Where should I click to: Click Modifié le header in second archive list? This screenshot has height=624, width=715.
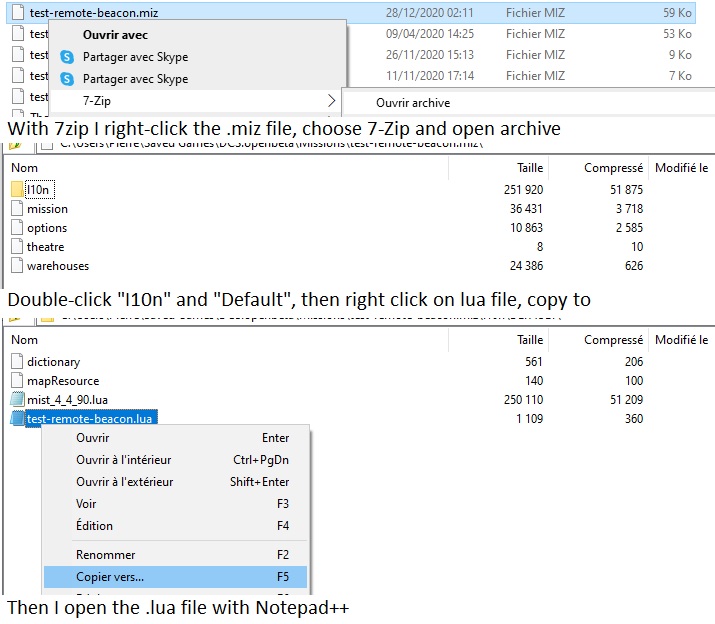click(681, 340)
